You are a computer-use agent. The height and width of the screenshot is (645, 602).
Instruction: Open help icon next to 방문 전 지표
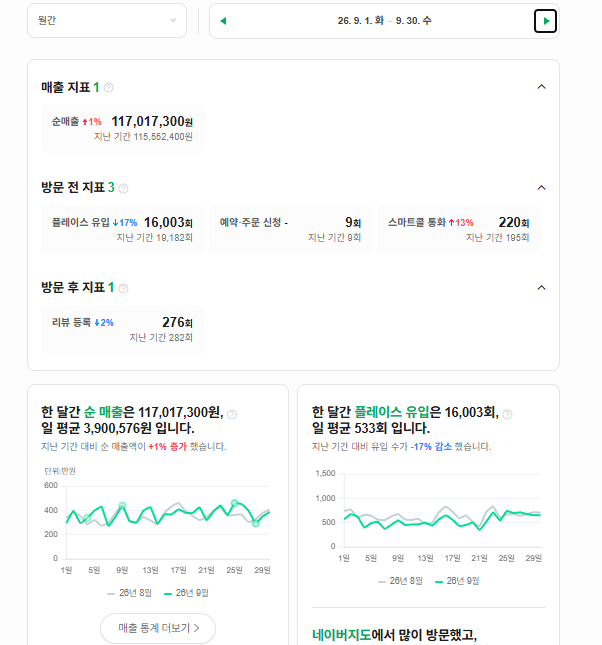(x=123, y=188)
